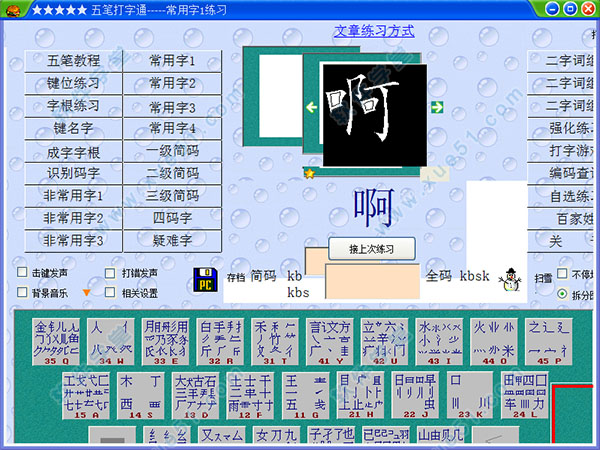Open the 文章练习方式 link
The height and width of the screenshot is (450, 600).
(x=374, y=31)
